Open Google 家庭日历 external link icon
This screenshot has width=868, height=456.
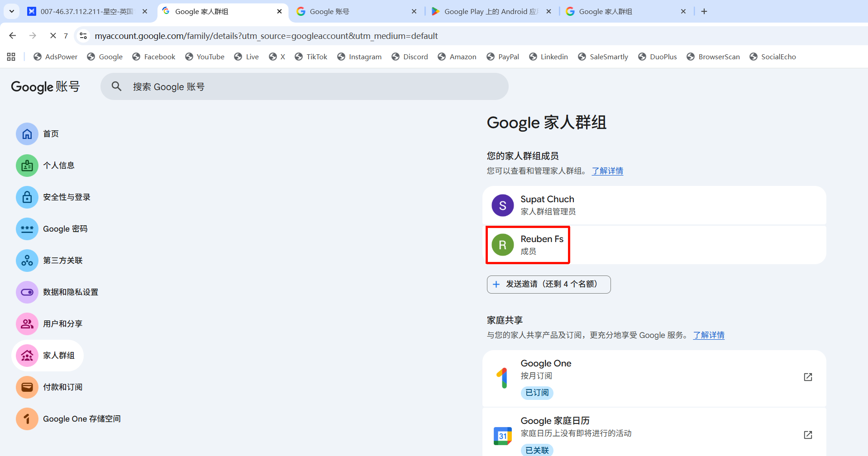808,435
